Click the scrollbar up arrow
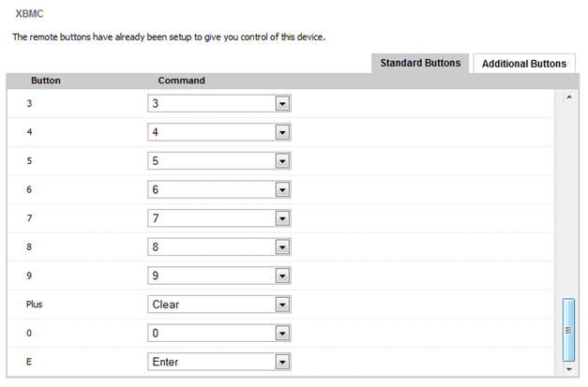The height and width of the screenshot is (387, 588). click(567, 97)
